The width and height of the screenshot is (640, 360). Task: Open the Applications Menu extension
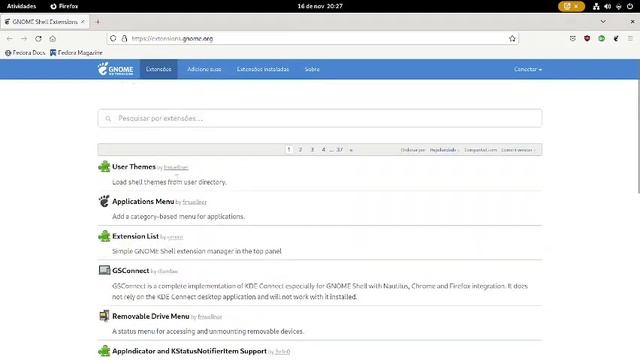tap(143, 201)
